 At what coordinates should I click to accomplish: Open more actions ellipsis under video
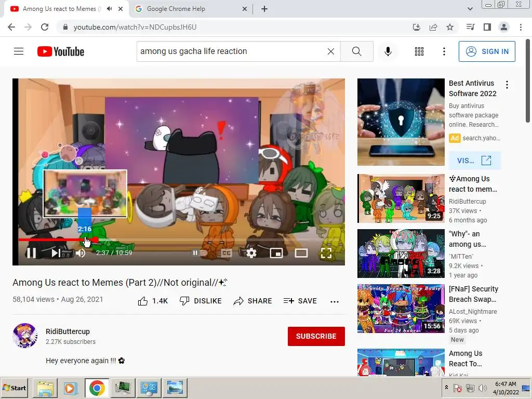pos(335,301)
